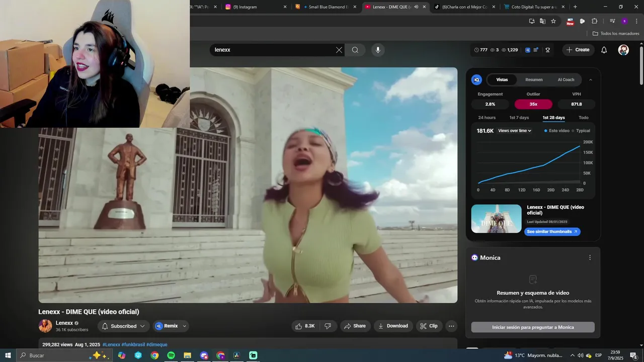Bookmark this page with the star icon
The image size is (644, 362).
[x=553, y=21]
